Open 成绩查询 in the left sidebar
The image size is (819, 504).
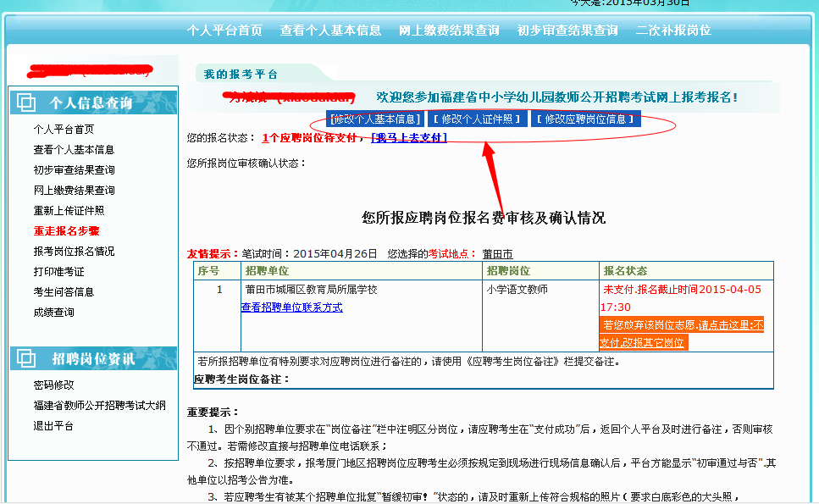pos(53,313)
